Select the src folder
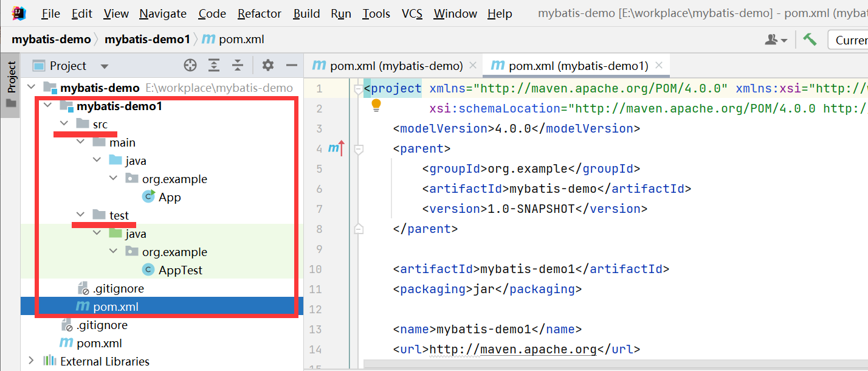 click(92, 124)
